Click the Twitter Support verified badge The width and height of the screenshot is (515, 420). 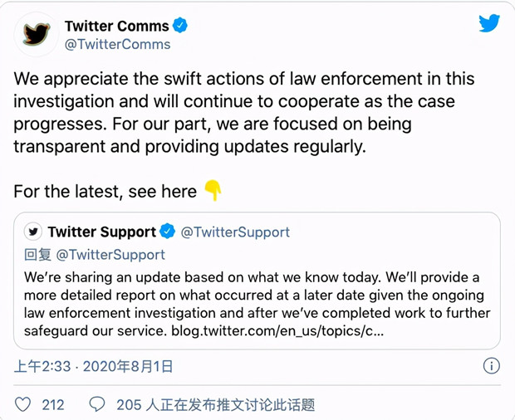[168, 232]
